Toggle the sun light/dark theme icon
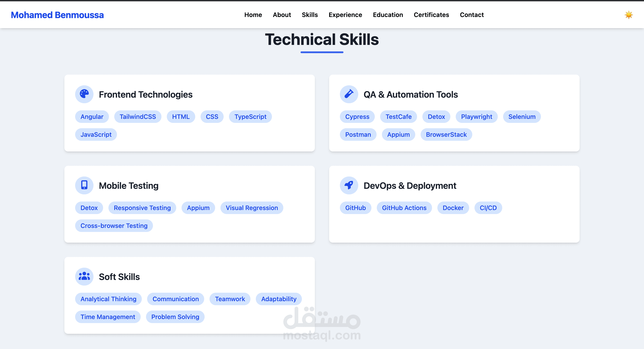Viewport: 644px width, 349px height. pos(628,15)
